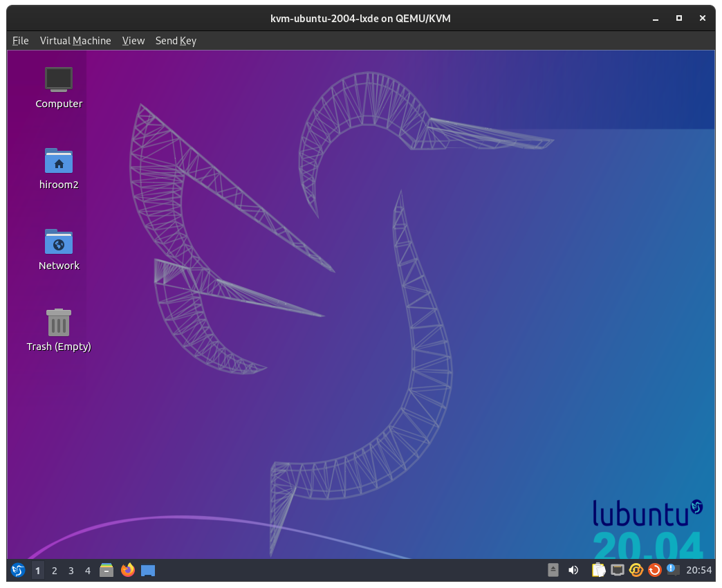Screen dimensions: 722x588
Task: Open the Virtual Machine menu
Action: click(x=75, y=41)
